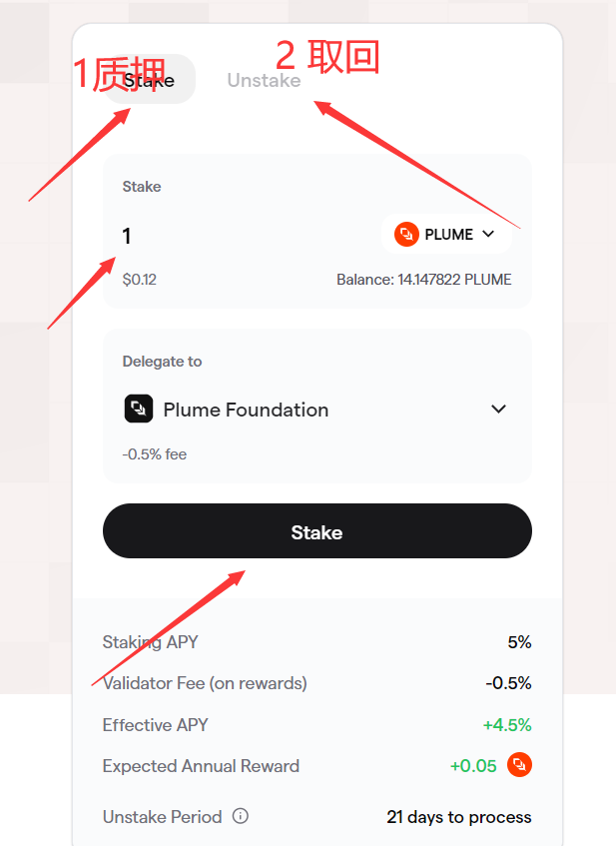Click the Staking APY row
This screenshot has height=846, width=616.
316,642
